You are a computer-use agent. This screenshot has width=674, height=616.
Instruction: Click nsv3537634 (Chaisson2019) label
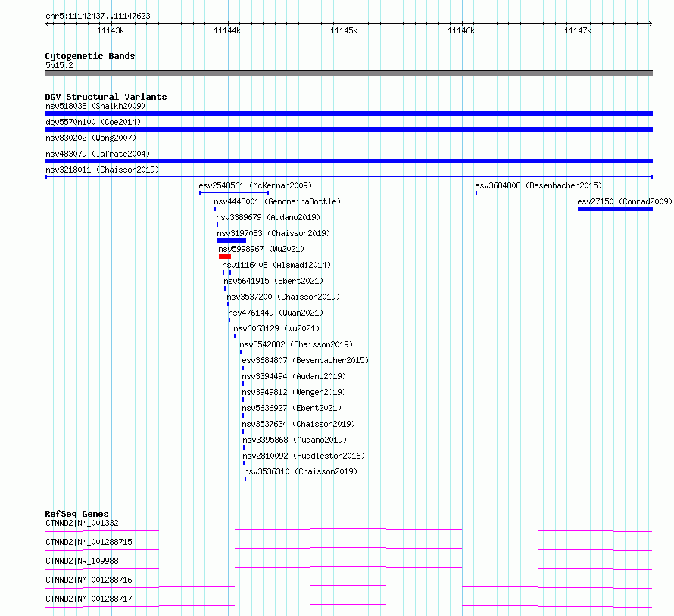[x=298, y=424]
